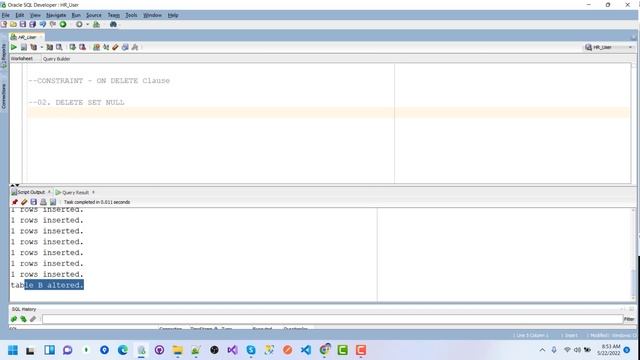Click the Save All icon in main toolbar
640x360 pixels.
pyautogui.click(x=33, y=24)
